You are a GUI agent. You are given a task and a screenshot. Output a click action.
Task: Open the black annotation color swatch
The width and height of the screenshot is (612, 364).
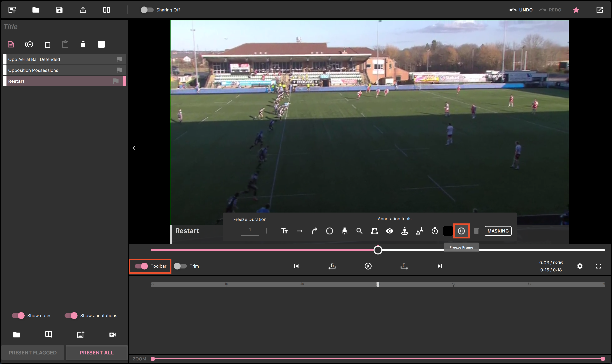point(448,231)
